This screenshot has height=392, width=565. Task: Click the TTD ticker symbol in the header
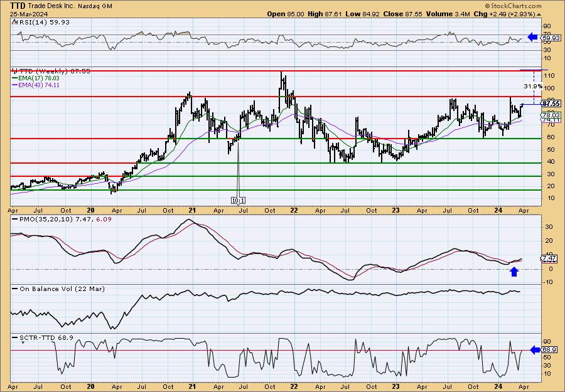point(16,6)
